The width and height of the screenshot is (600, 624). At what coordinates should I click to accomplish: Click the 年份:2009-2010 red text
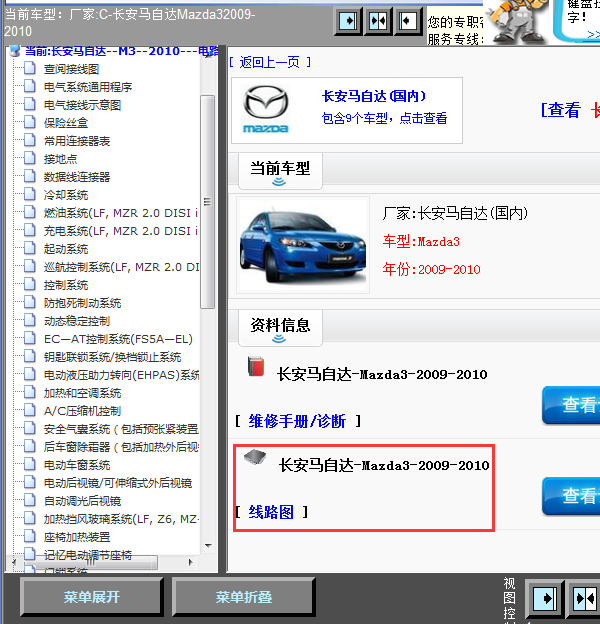(431, 269)
